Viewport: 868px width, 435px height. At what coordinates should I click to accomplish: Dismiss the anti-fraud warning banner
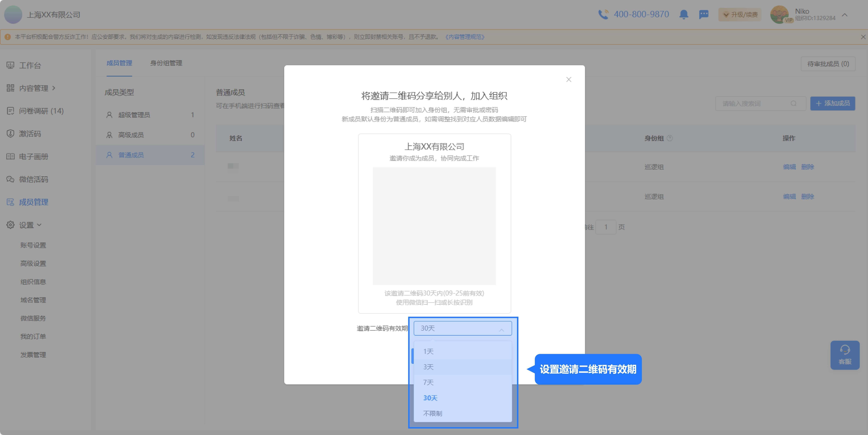pyautogui.click(x=863, y=37)
